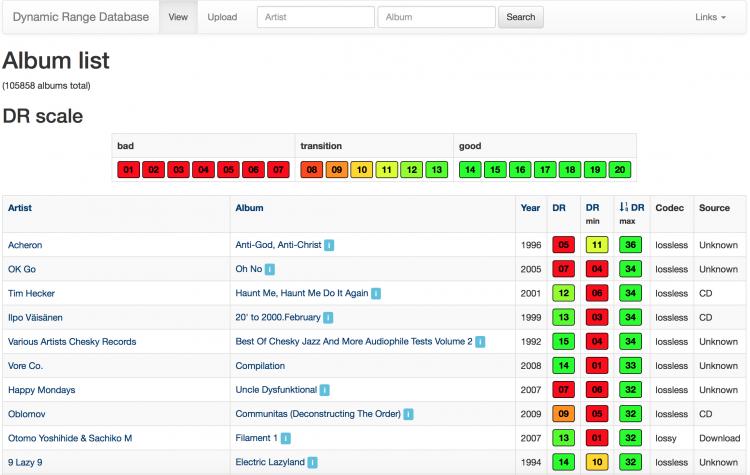The width and height of the screenshot is (750, 475).
Task: Click info icon next to Anti-God, Anti-Christ
Action: pos(329,245)
